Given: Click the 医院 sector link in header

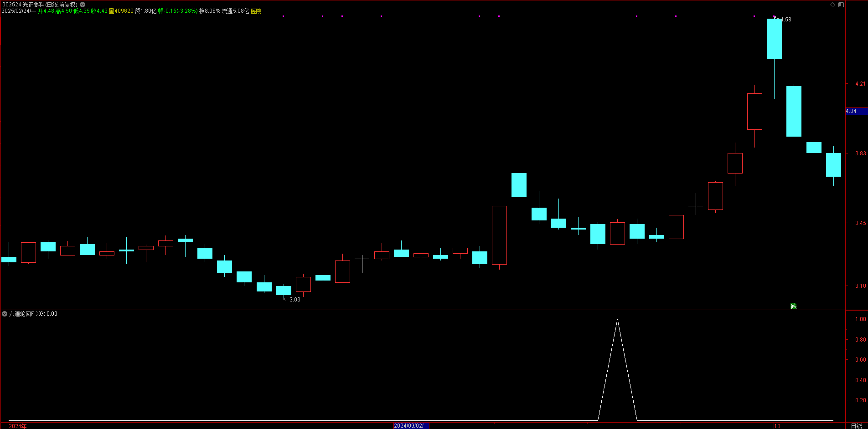Looking at the screenshot, I should pos(256,11).
